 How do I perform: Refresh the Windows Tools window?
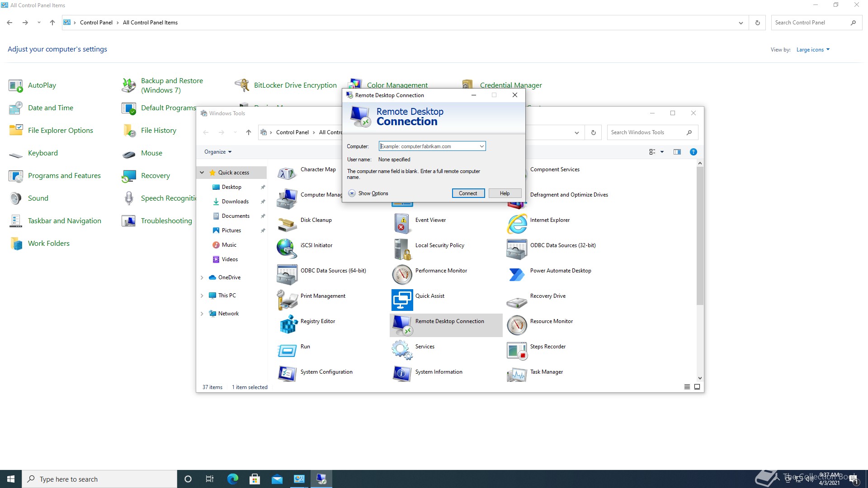click(x=593, y=132)
